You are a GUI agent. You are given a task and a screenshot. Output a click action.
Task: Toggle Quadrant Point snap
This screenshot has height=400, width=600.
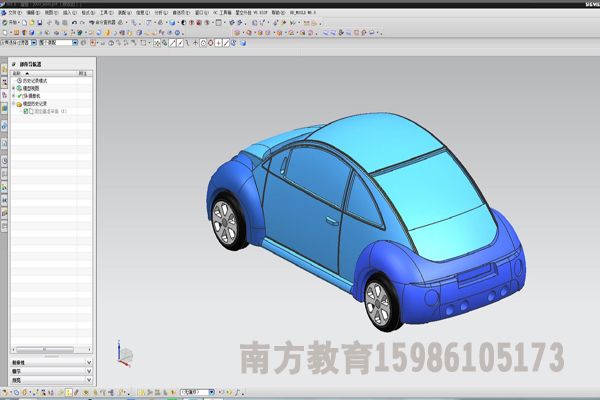(211, 43)
